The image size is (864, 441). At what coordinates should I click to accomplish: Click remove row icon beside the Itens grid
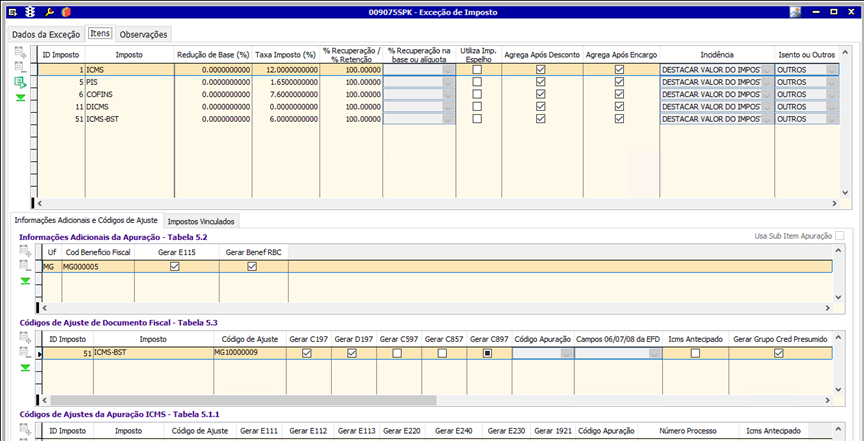pos(20,67)
